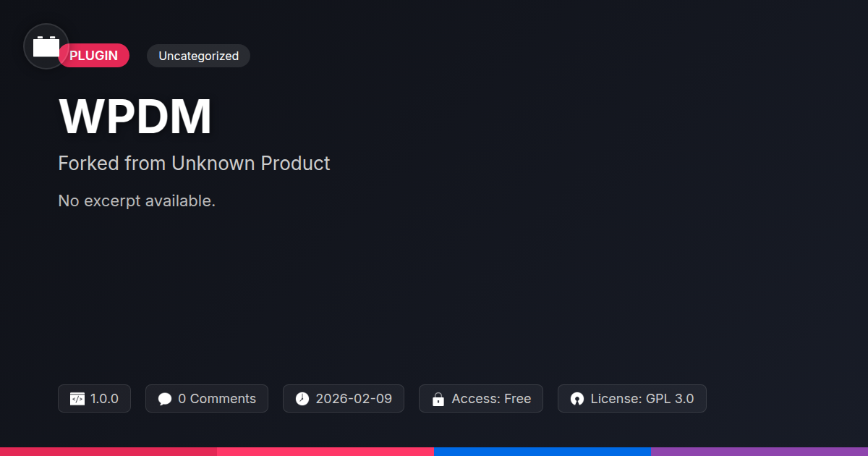Select the 1.0.0 version badge
The width and height of the screenshot is (868, 456).
(94, 399)
